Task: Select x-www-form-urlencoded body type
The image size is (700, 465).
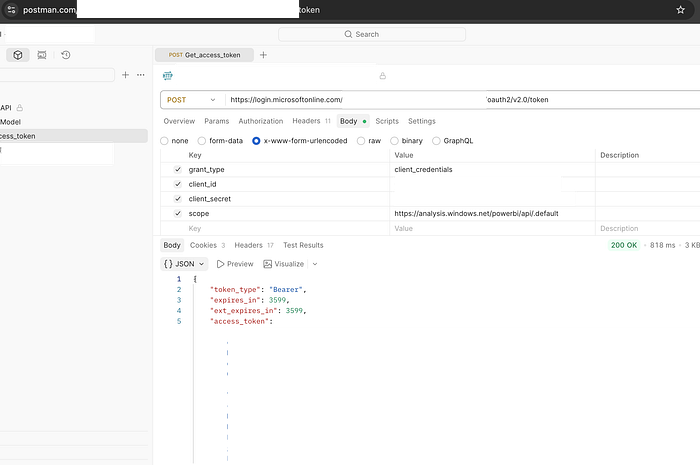Action: pos(256,141)
